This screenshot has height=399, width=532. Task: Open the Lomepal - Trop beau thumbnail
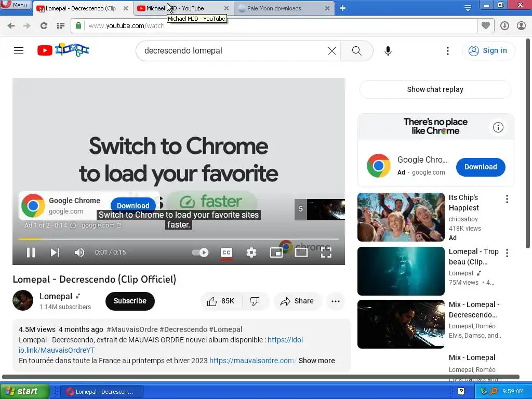401,271
